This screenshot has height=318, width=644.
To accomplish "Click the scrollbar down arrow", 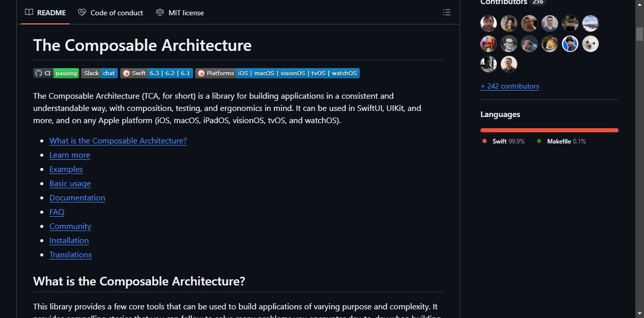I will pyautogui.click(x=640, y=313).
